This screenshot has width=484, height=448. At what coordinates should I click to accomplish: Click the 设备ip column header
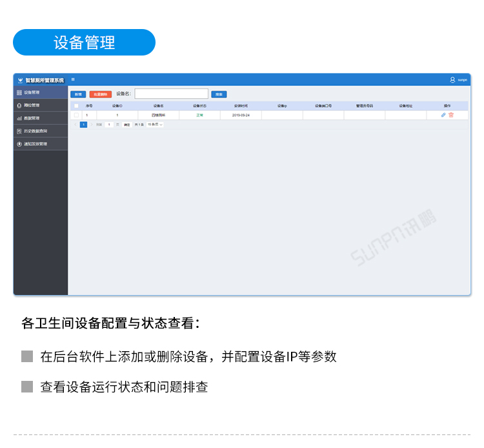tap(282, 106)
